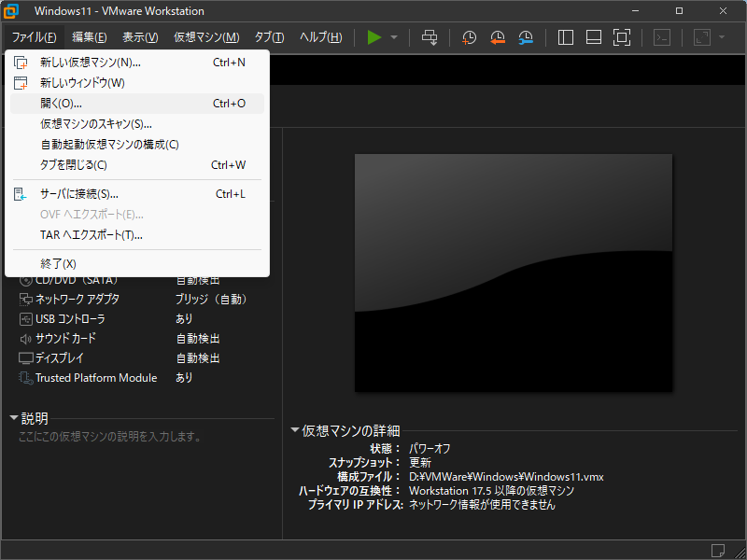
Task: Click the green Power On play button
Action: point(374,37)
